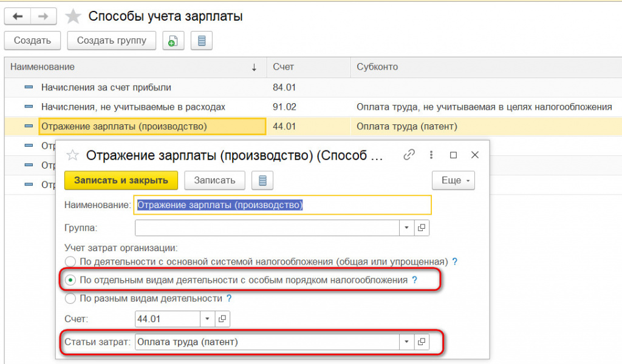Image resolution: width=622 pixels, height=364 pixels.
Task: Create new item by copying icon
Action: pos(173,41)
